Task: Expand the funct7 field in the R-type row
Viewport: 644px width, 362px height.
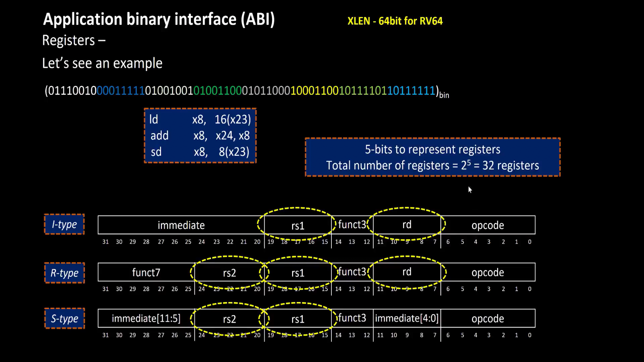Action: tap(146, 273)
